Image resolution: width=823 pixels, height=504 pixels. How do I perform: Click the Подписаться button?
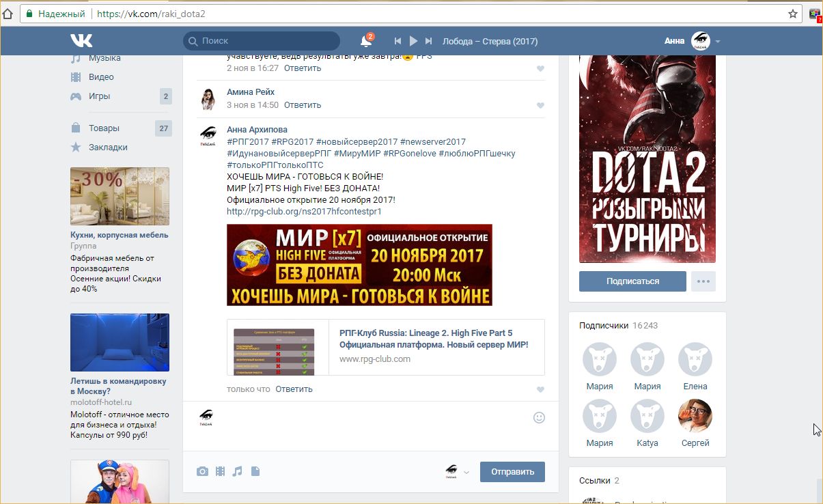pos(632,281)
